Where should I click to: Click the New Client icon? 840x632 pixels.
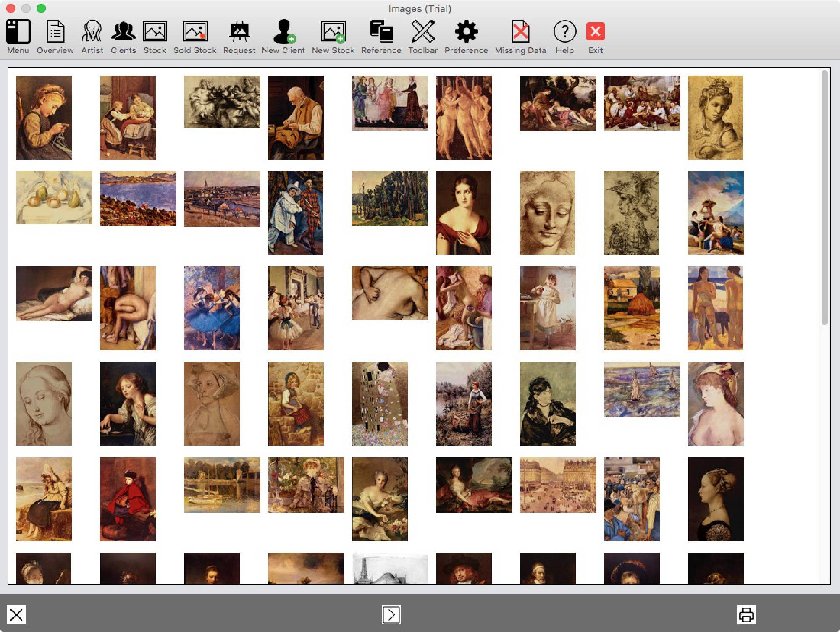[284, 31]
